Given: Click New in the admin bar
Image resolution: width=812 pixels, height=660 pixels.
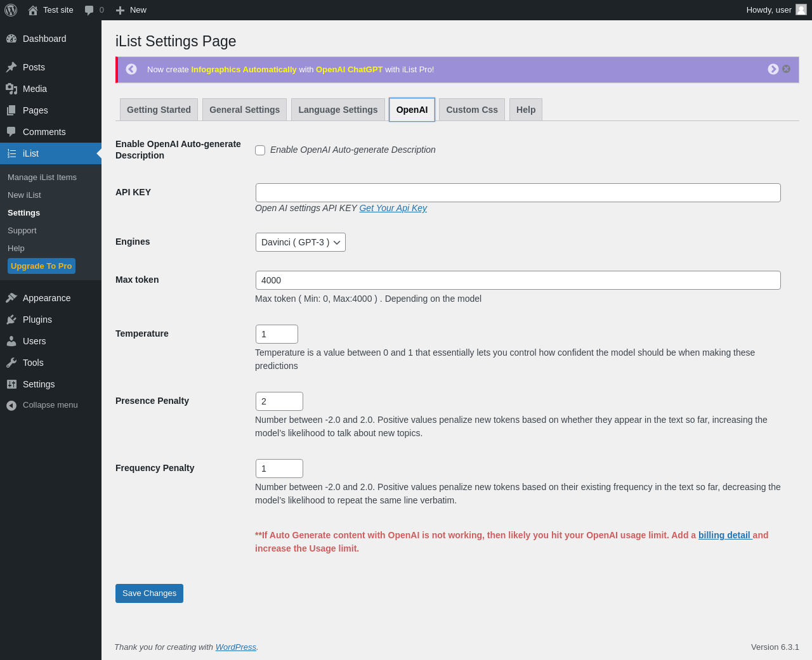Looking at the screenshot, I should click(138, 10).
